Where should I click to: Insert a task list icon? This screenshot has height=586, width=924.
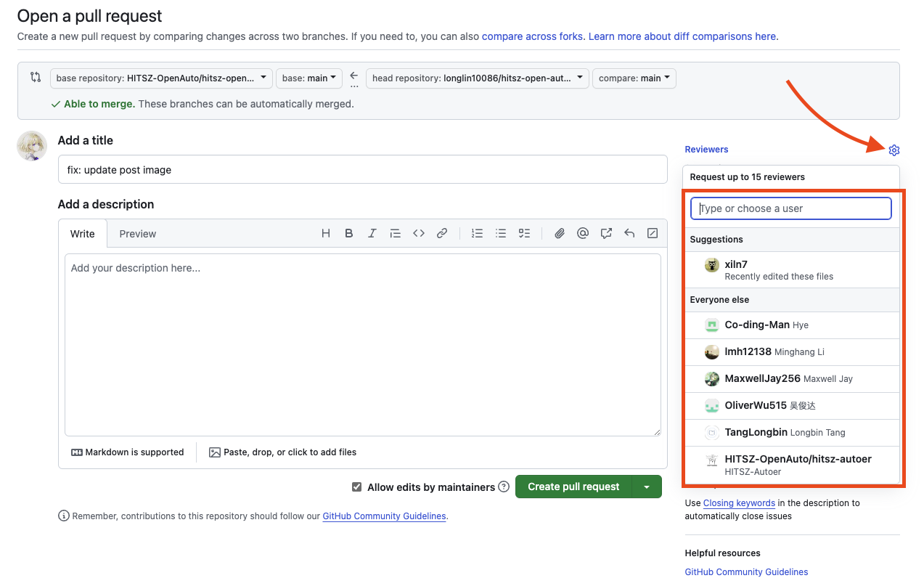point(524,233)
